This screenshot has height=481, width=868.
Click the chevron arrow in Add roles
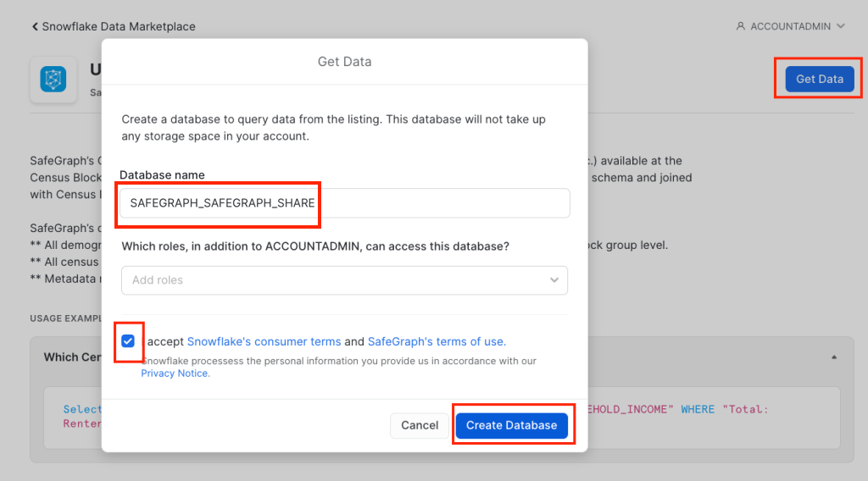(554, 280)
